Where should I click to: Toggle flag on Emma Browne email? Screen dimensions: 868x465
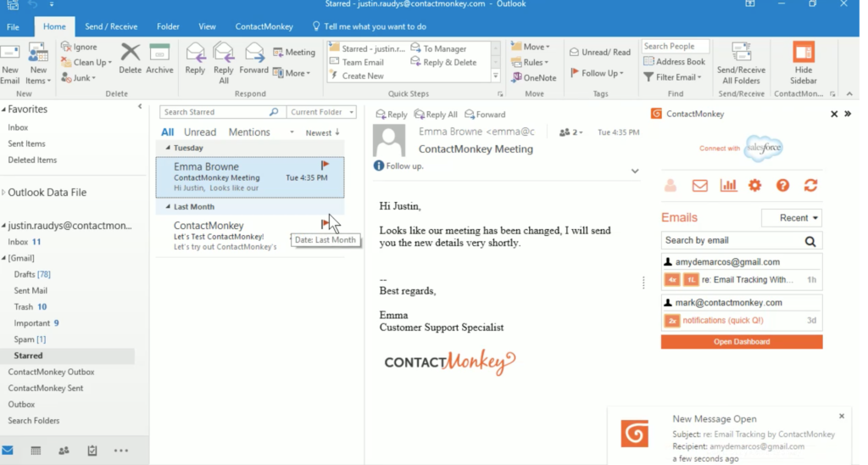[x=325, y=165]
